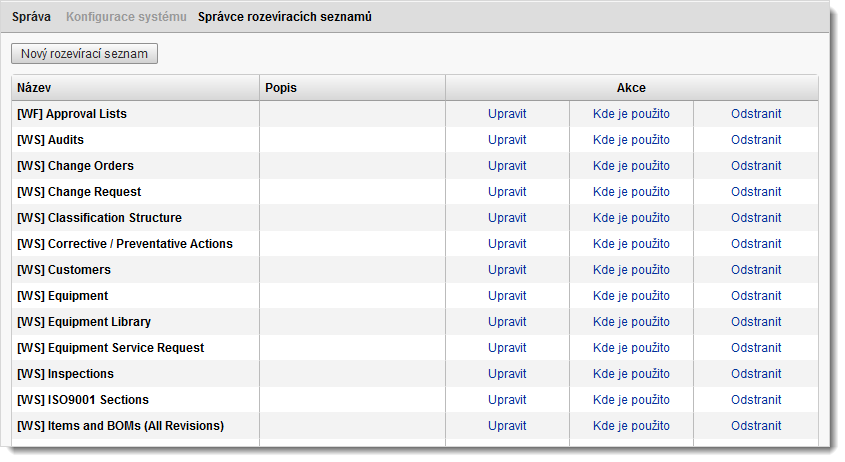Click the Nový rozevírací seznam button
The width and height of the screenshot is (845, 462).
click(x=85, y=53)
